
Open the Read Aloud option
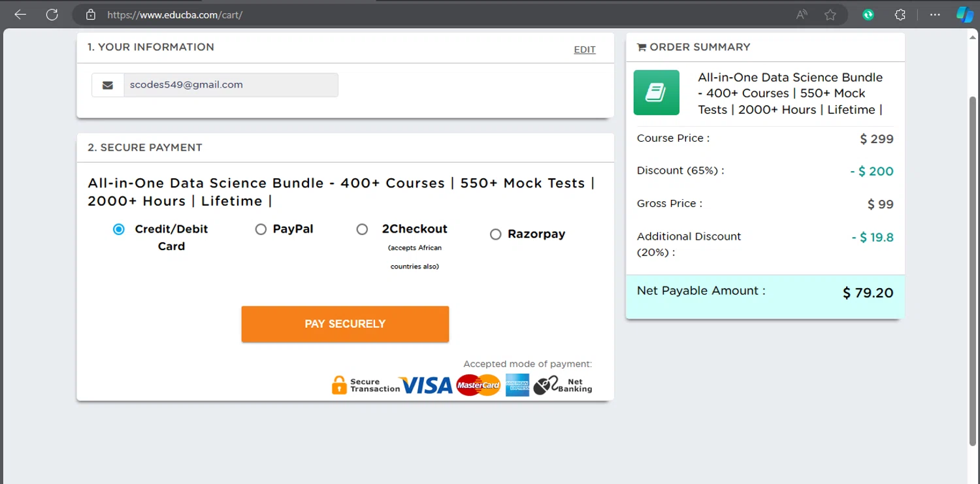pos(802,14)
